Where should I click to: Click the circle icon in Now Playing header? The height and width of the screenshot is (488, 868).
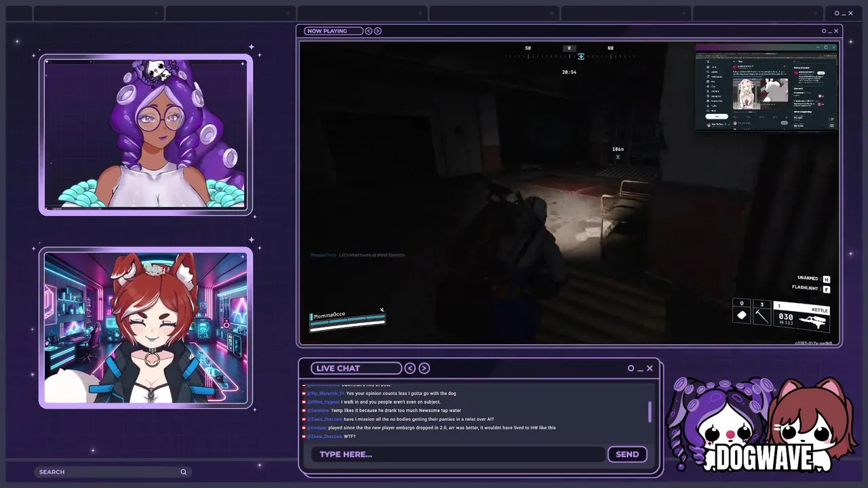(x=824, y=30)
